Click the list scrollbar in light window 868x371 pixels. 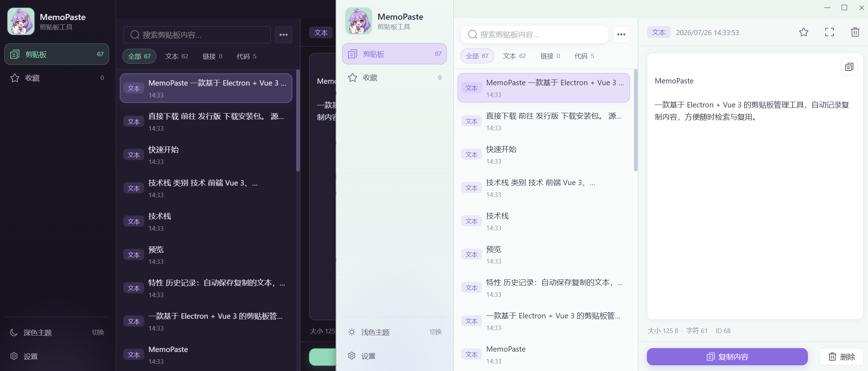pyautogui.click(x=635, y=120)
